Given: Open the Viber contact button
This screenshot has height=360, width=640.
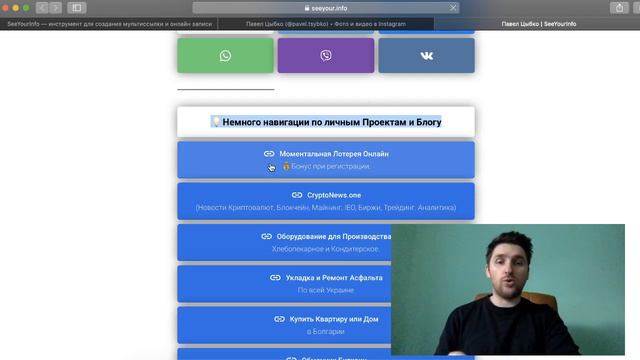Looking at the screenshot, I should coord(326,56).
